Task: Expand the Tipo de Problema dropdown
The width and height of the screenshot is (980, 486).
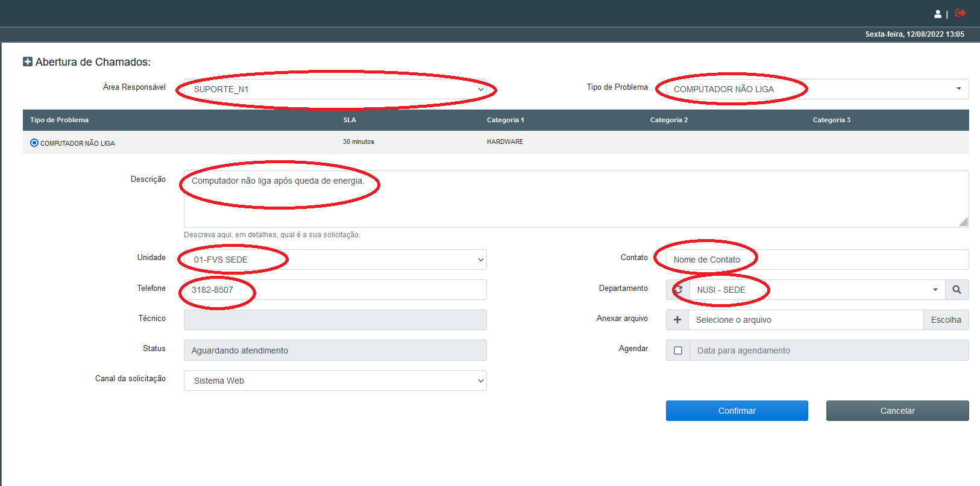Action: [817, 89]
